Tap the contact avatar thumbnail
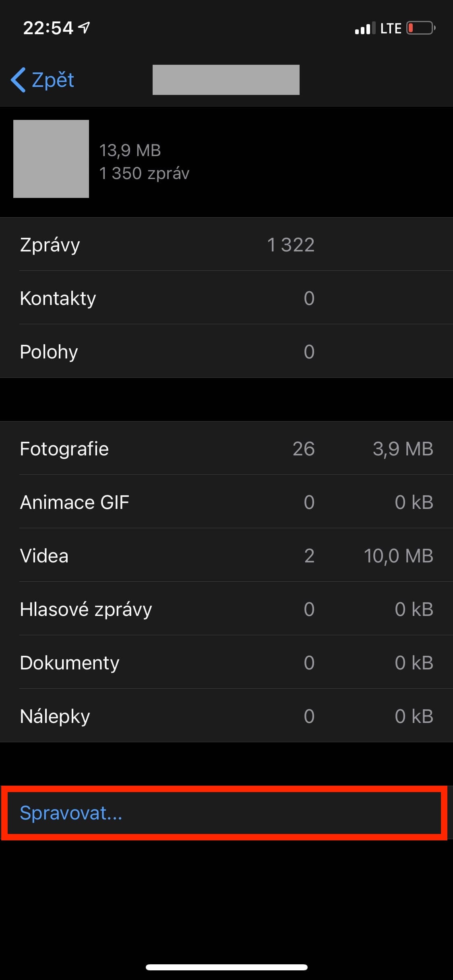453x980 pixels. [x=51, y=159]
